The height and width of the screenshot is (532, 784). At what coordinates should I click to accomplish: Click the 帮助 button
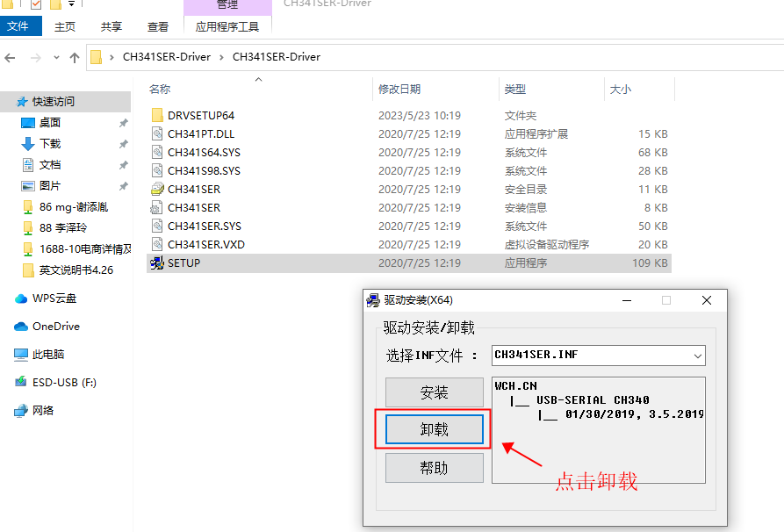click(x=435, y=468)
